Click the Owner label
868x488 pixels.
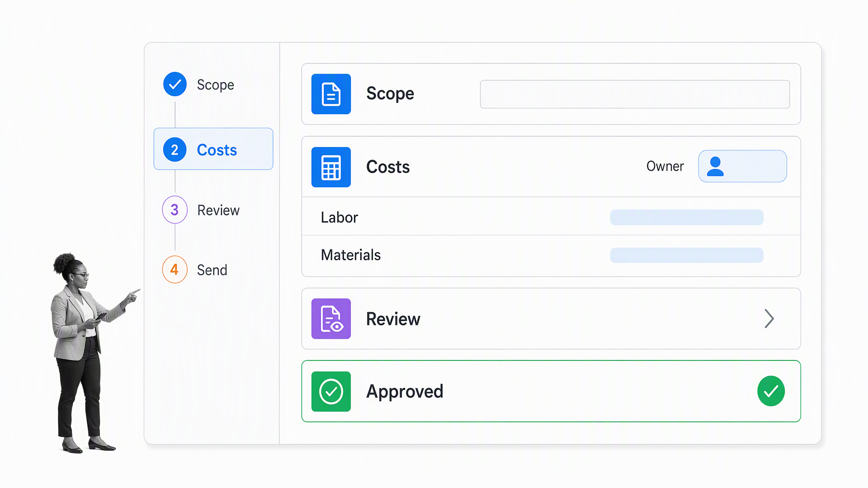(x=665, y=166)
